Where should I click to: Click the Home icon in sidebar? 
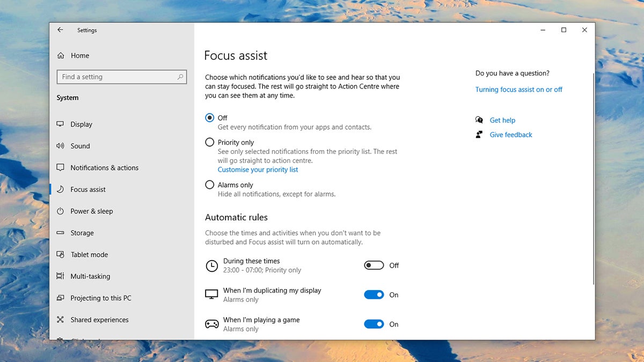click(61, 56)
